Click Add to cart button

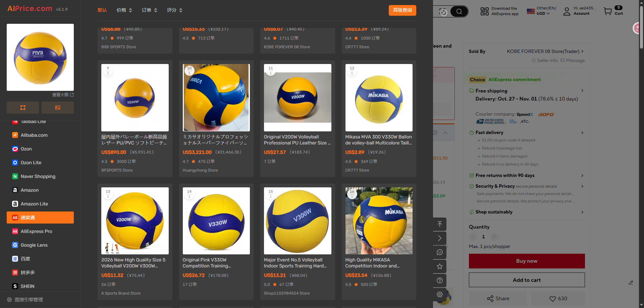pyautogui.click(x=527, y=280)
